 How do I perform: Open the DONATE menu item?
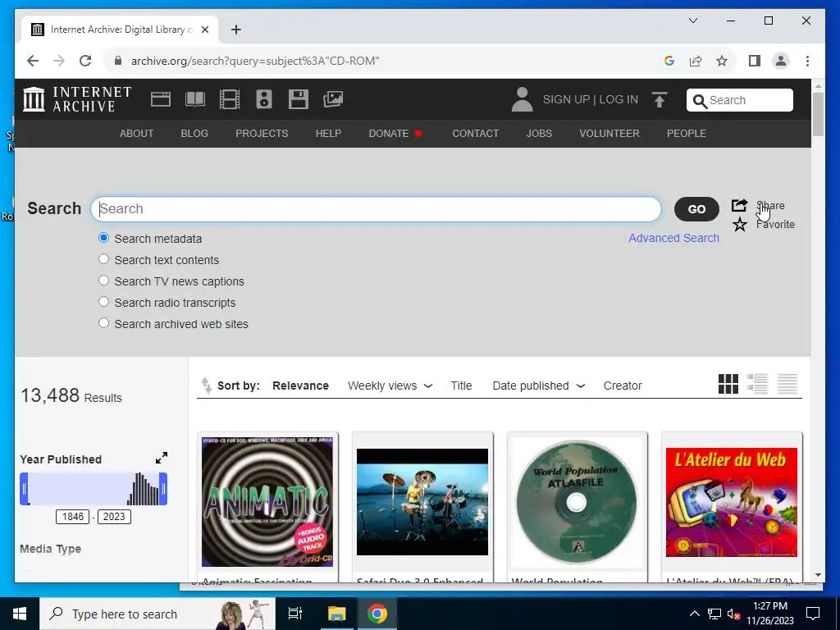(x=395, y=134)
